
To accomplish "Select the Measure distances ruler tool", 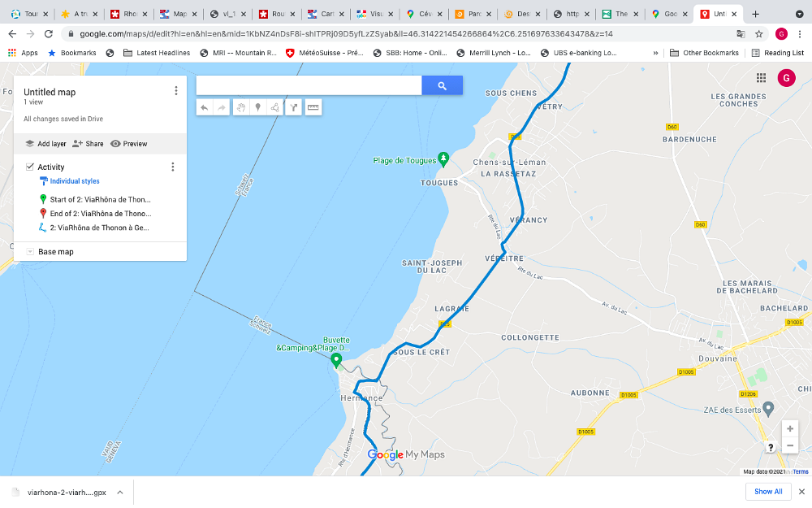I will [x=313, y=107].
